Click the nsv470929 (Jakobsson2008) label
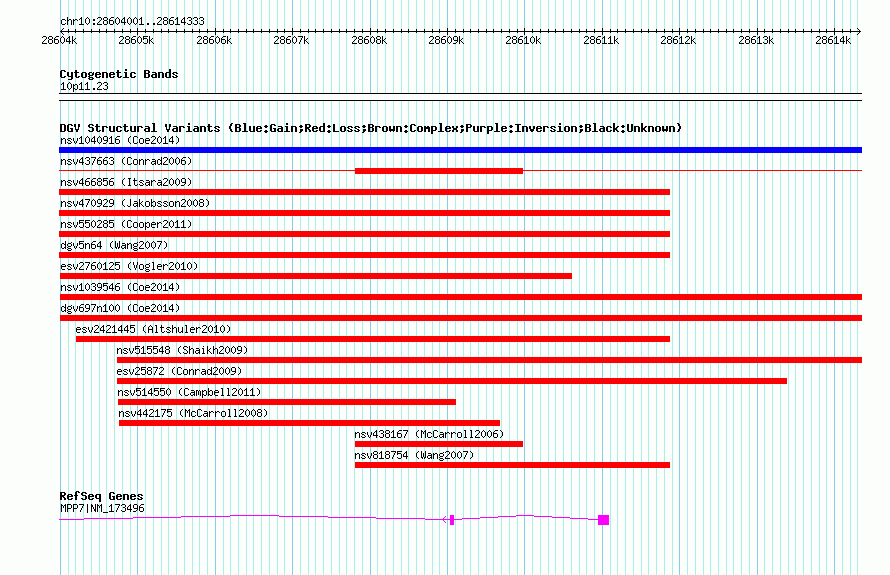Viewport: 890px width, 575px height. pyautogui.click(x=135, y=203)
